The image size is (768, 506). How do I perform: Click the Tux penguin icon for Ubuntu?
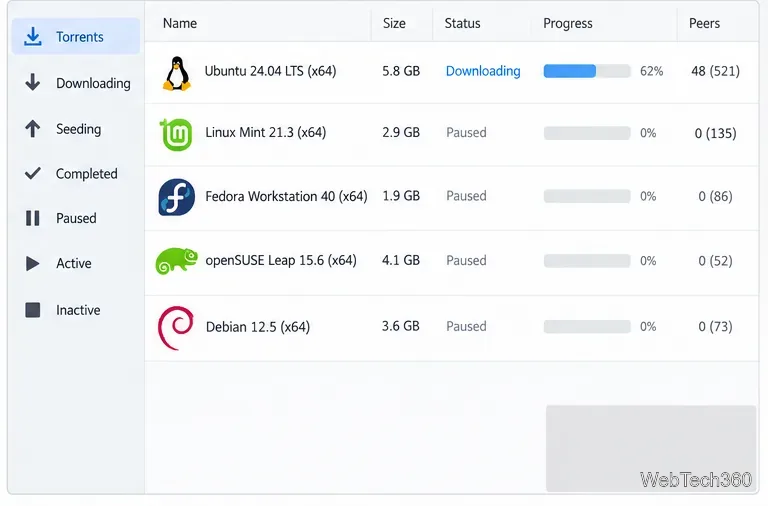point(177,73)
